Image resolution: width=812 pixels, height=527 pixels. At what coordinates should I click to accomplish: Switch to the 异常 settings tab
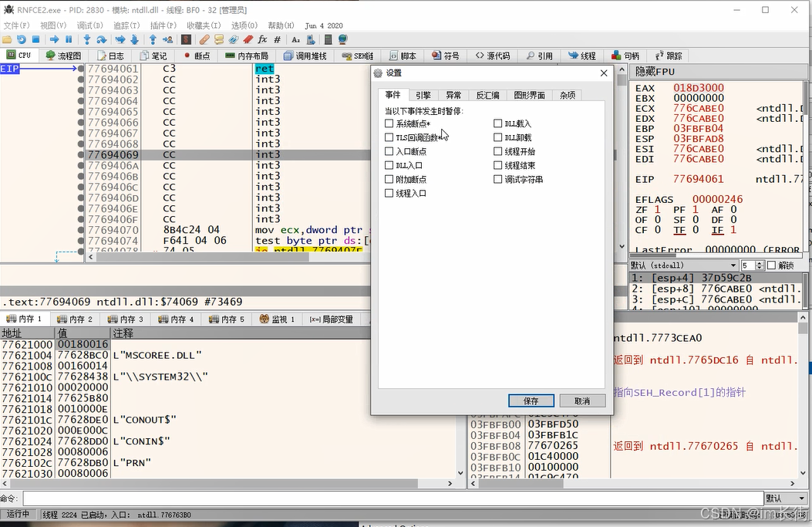click(453, 96)
